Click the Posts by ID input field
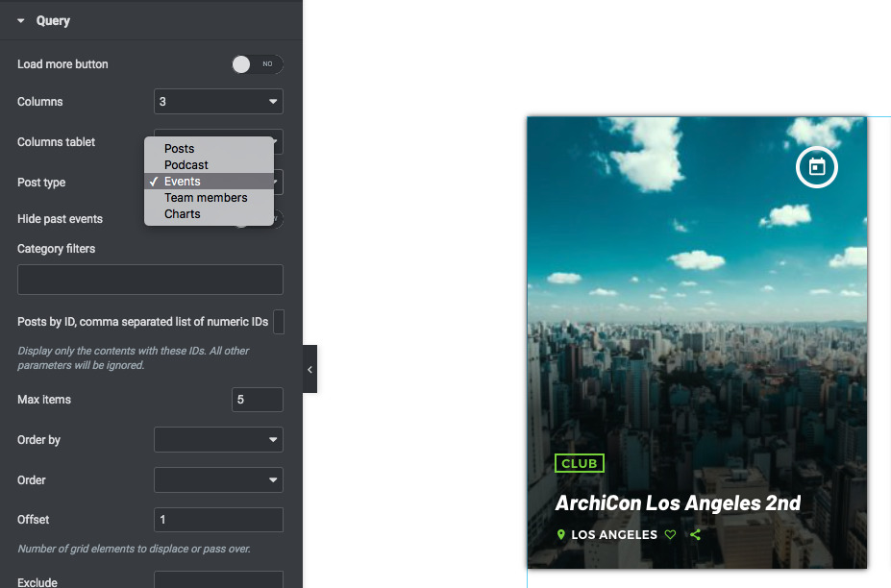The width and height of the screenshot is (891, 588). pyautogui.click(x=279, y=322)
